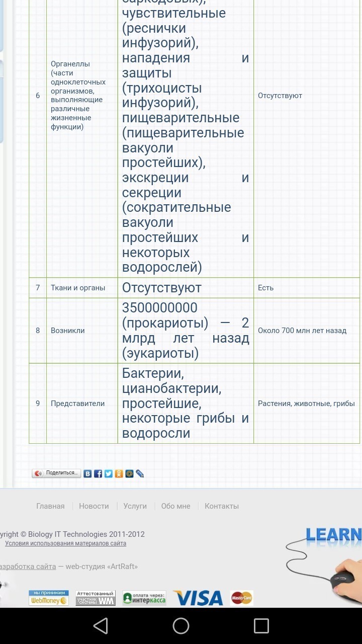Click the WebMoney attested member badge
This screenshot has width=362, height=644.
96,598
